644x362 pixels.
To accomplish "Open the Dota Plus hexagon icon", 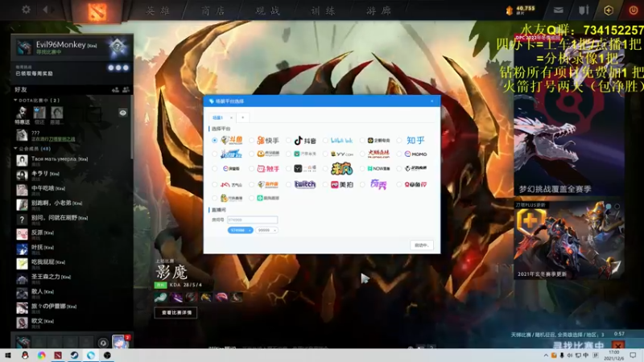I will (x=609, y=10).
